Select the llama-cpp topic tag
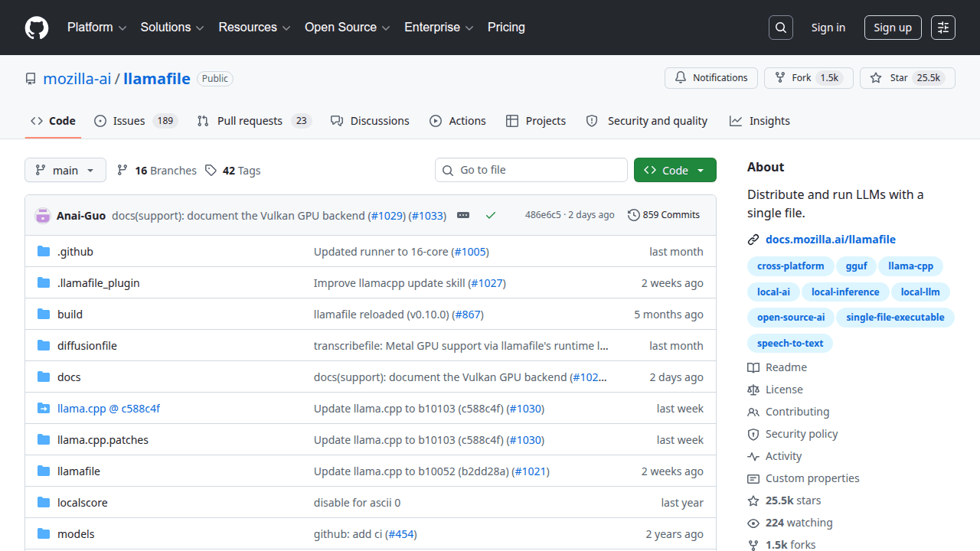The height and width of the screenshot is (551, 980). click(x=910, y=266)
